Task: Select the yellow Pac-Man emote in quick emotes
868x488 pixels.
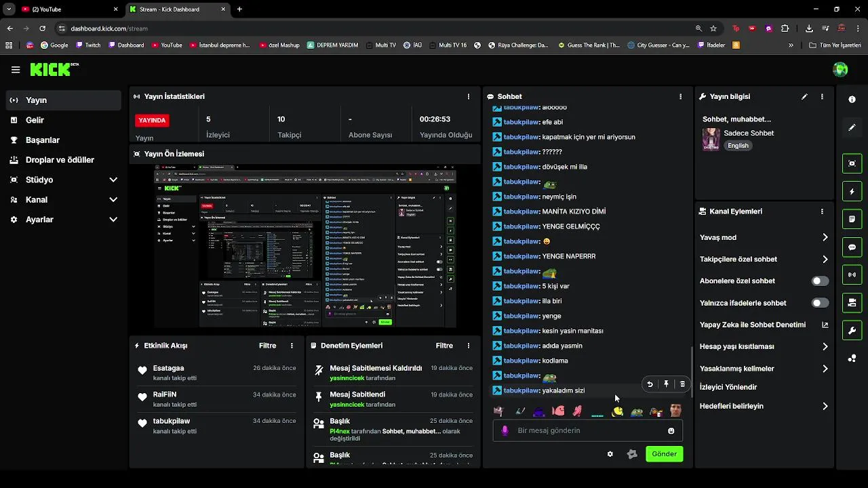Action: [617, 411]
